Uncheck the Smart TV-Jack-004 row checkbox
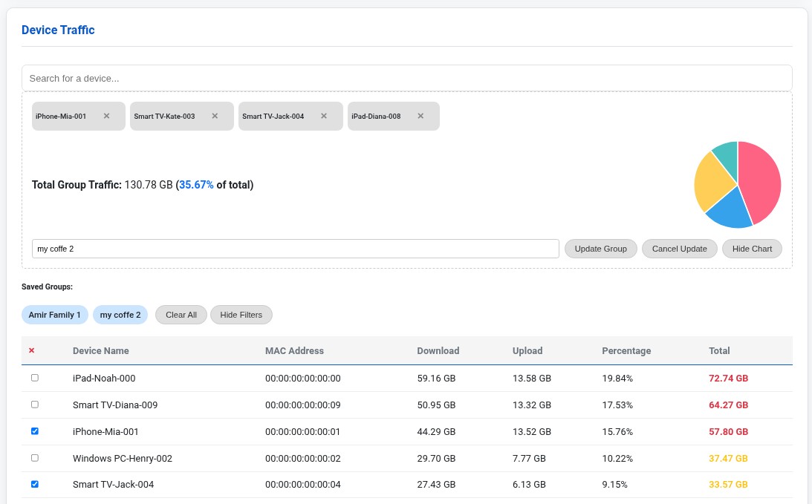Viewport: 812px width, 504px height. pos(35,484)
